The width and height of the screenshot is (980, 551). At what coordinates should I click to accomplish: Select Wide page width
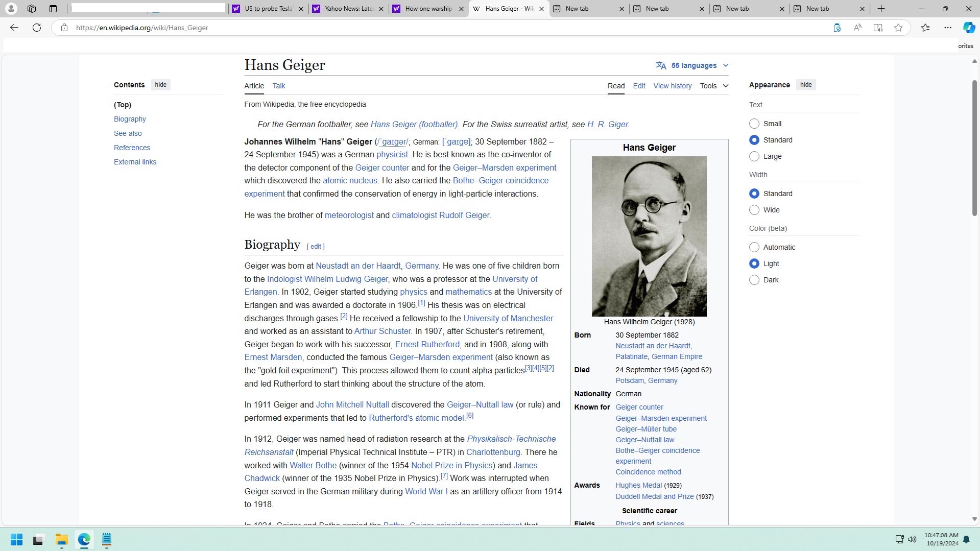point(754,210)
